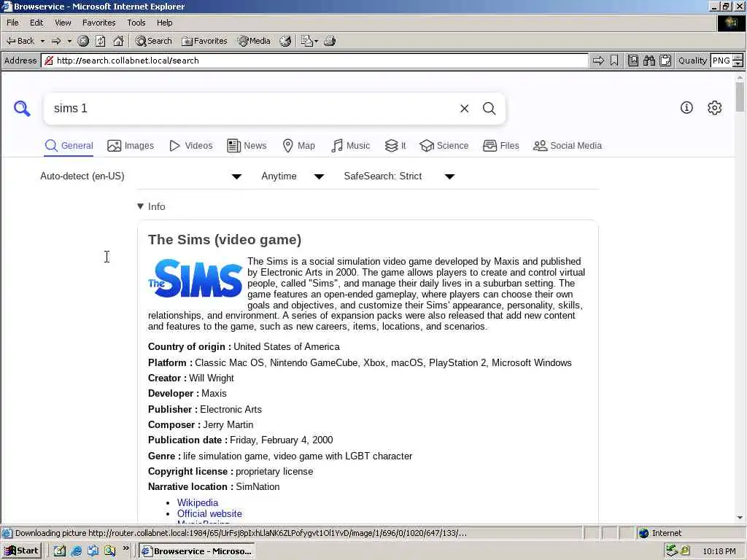Open the Media toolbar button
The image size is (747, 560).
coord(254,41)
